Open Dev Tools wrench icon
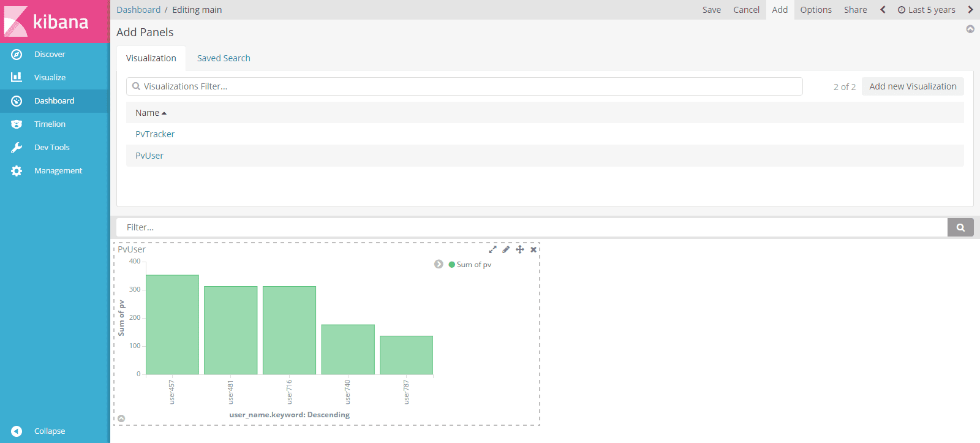 (17, 148)
